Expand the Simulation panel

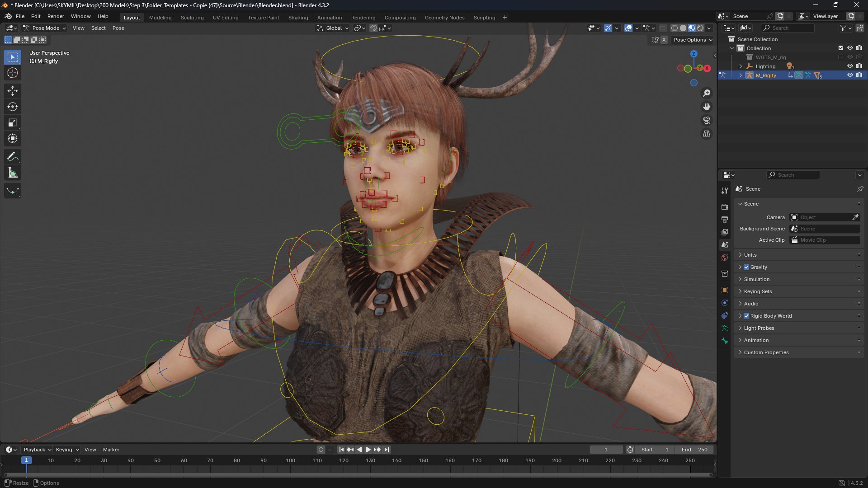799,279
